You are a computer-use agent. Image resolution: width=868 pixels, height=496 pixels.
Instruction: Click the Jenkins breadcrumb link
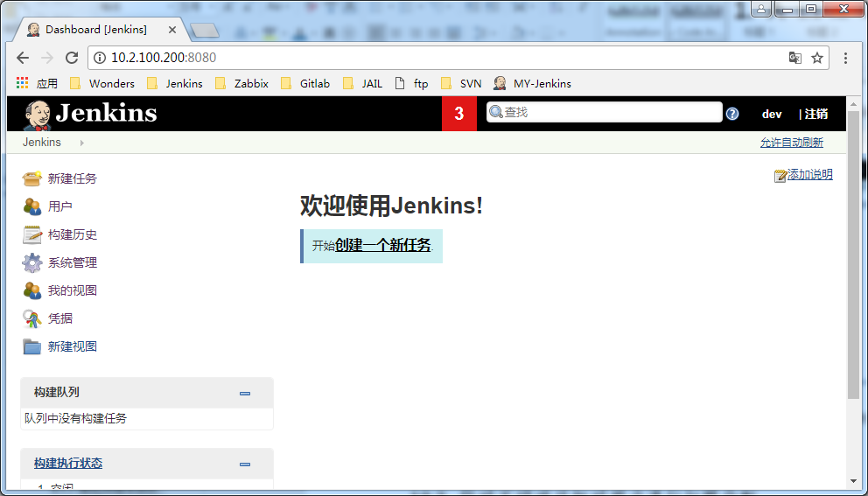coord(42,143)
